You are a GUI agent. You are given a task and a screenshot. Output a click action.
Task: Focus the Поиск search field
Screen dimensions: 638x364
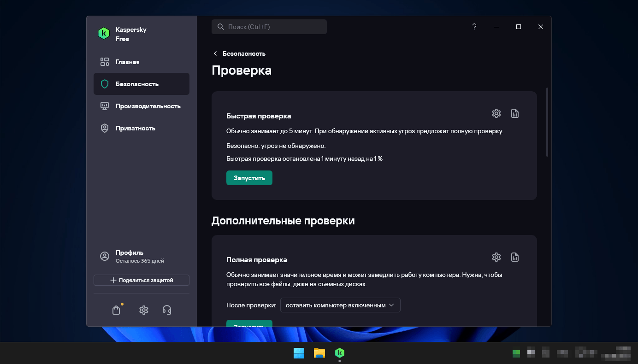(x=269, y=27)
